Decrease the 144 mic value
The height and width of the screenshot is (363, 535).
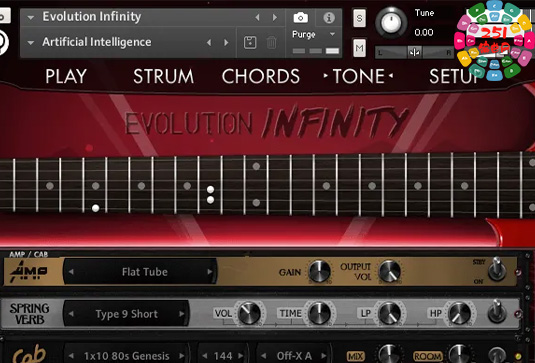(x=205, y=356)
